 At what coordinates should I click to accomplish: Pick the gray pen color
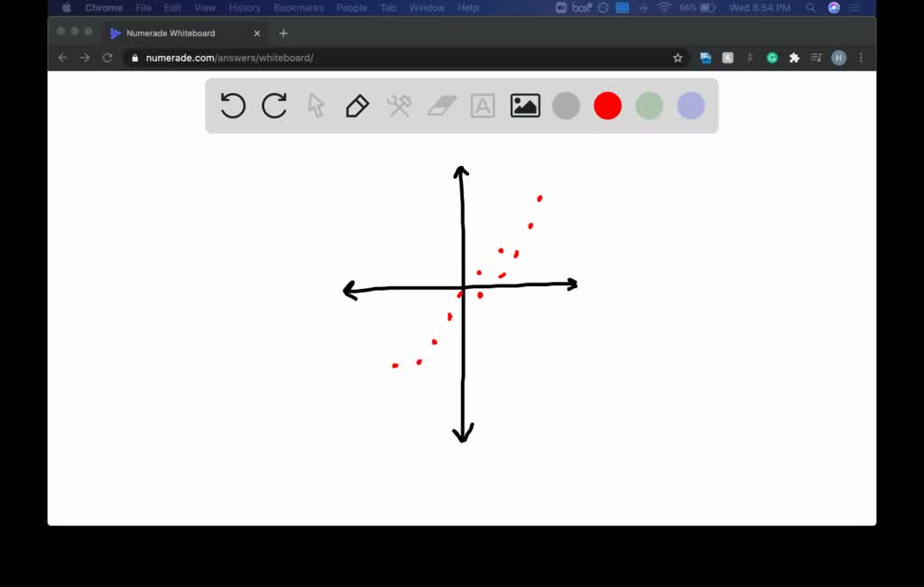pos(567,107)
